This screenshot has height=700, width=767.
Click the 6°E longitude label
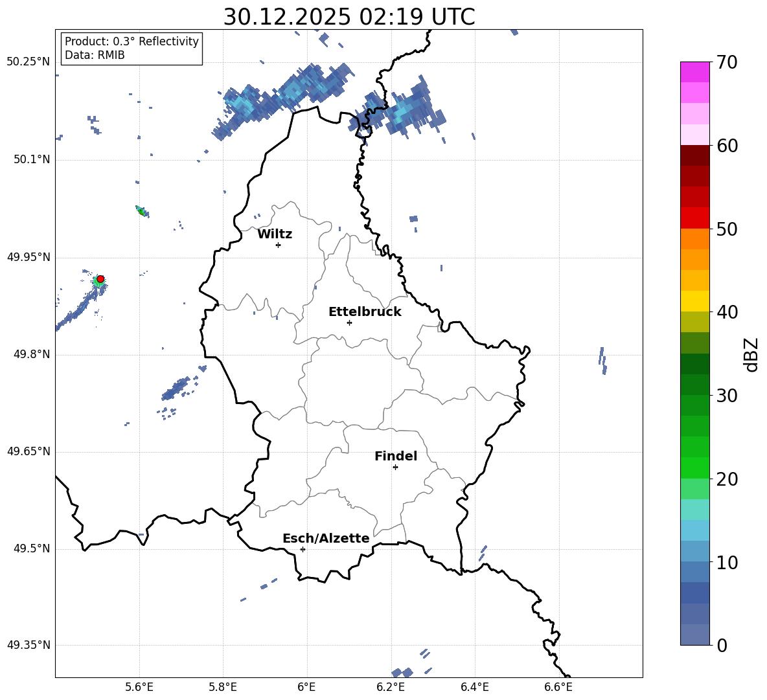[306, 687]
